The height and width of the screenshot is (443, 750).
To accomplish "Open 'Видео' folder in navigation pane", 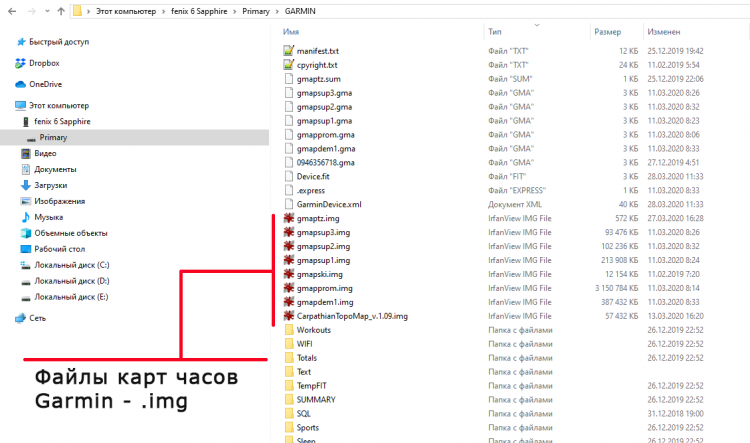I will pos(45,154).
